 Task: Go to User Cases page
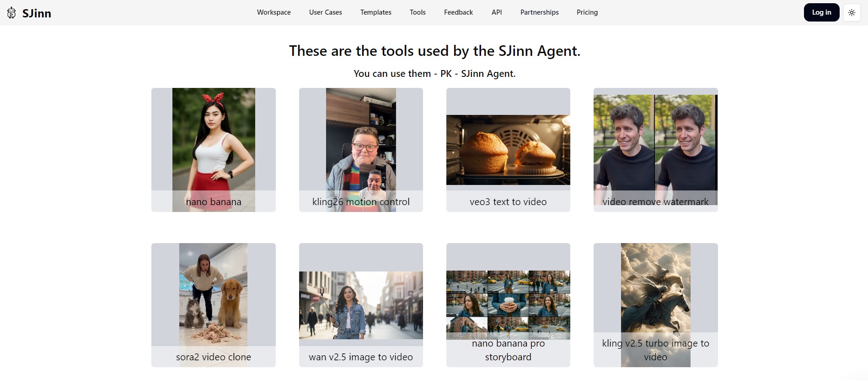pyautogui.click(x=326, y=12)
